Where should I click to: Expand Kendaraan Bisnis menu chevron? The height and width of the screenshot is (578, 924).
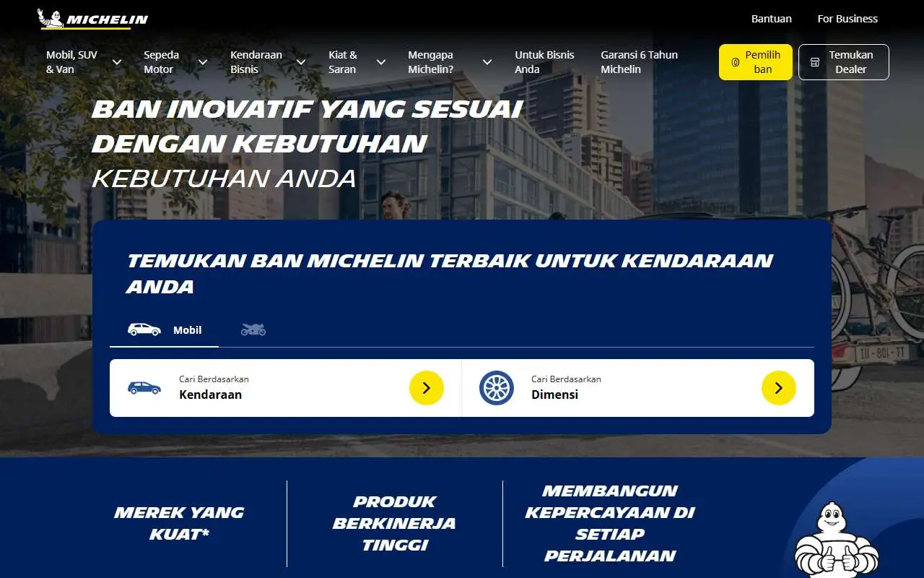pos(301,62)
